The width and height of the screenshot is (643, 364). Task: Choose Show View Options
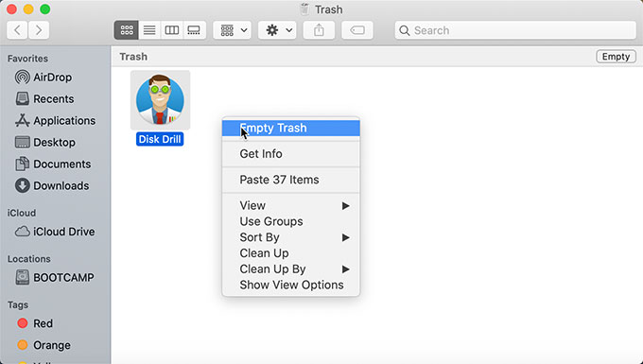coord(290,285)
